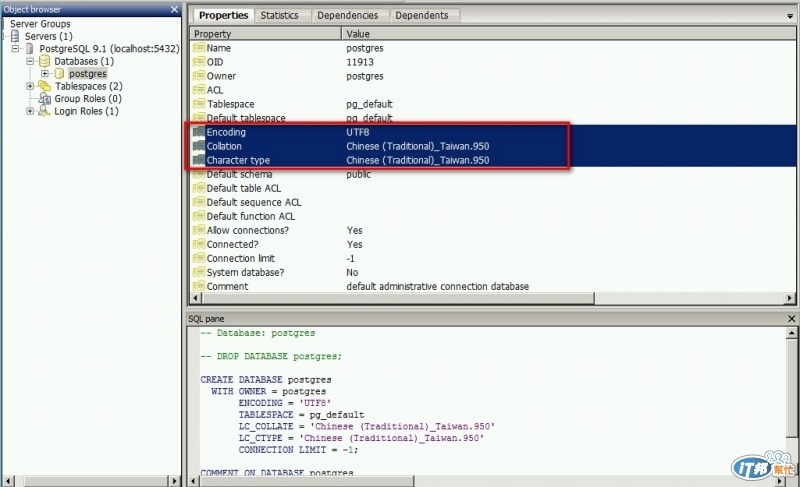
Task: Click object browser scroll left arrow
Action: pyautogui.click(x=8, y=481)
